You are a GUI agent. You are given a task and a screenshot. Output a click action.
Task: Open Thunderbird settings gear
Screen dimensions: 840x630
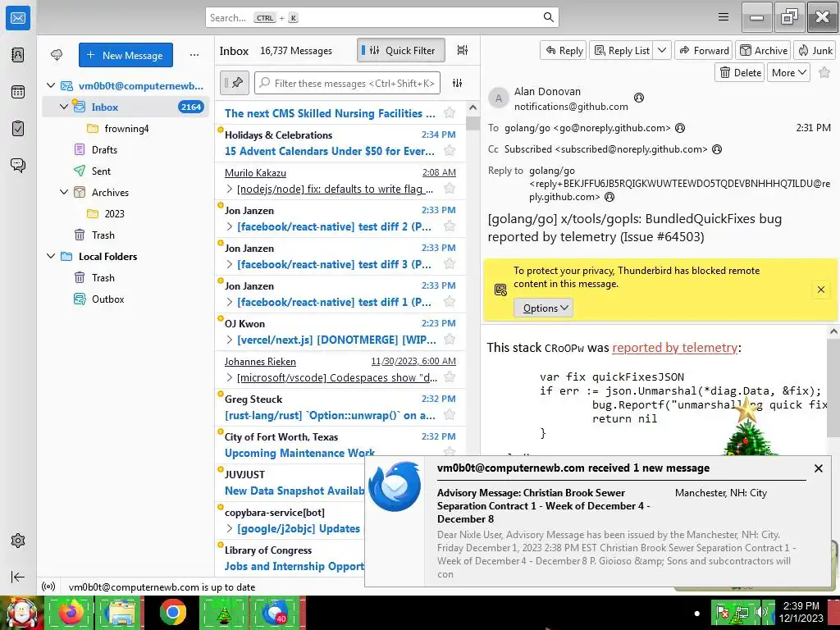pyautogui.click(x=18, y=541)
